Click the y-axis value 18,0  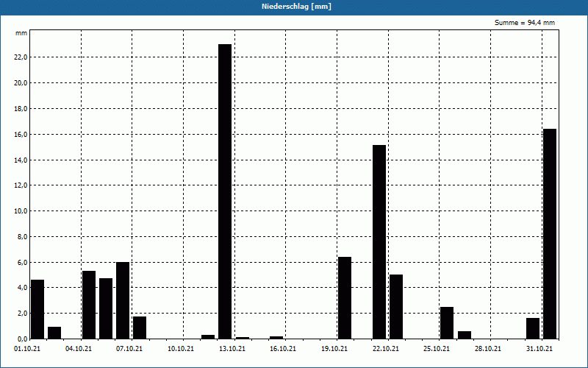21,108
